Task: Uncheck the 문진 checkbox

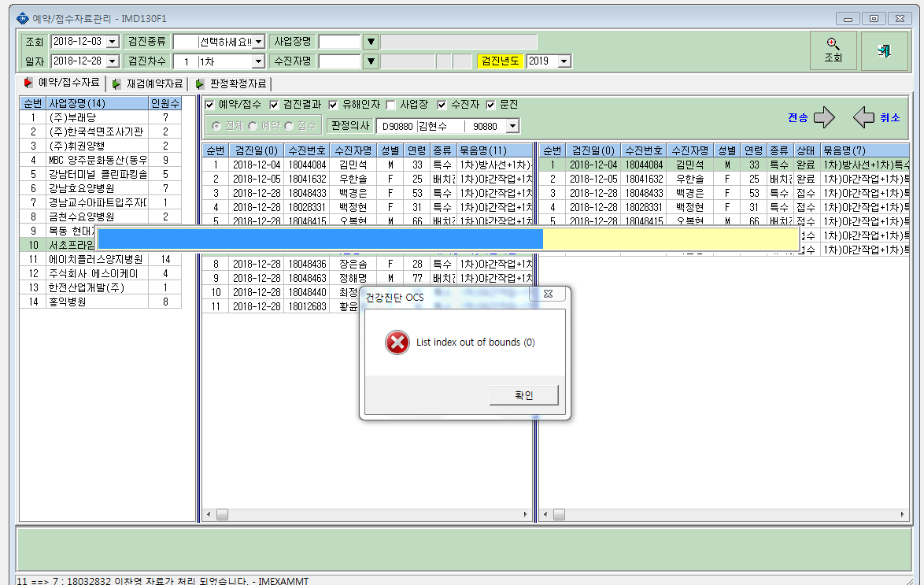Action: pyautogui.click(x=490, y=105)
